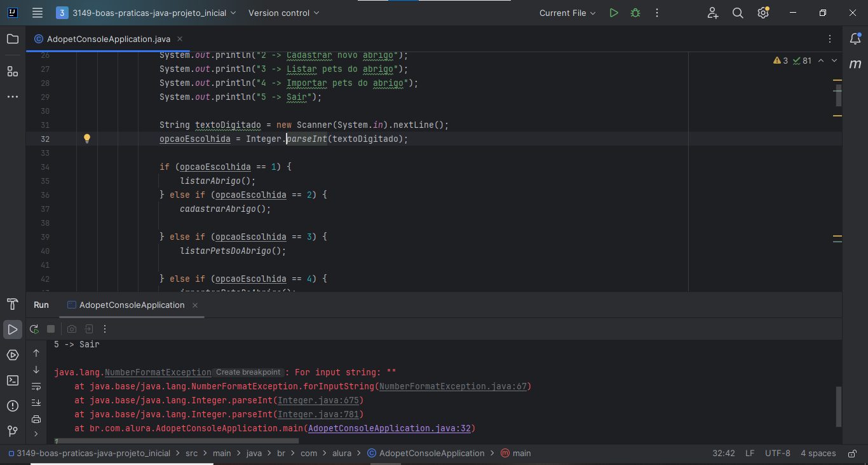Viewport: 868px width, 465px height.
Task: Click the Run console vertical scrollbar thumb
Action: (839, 406)
